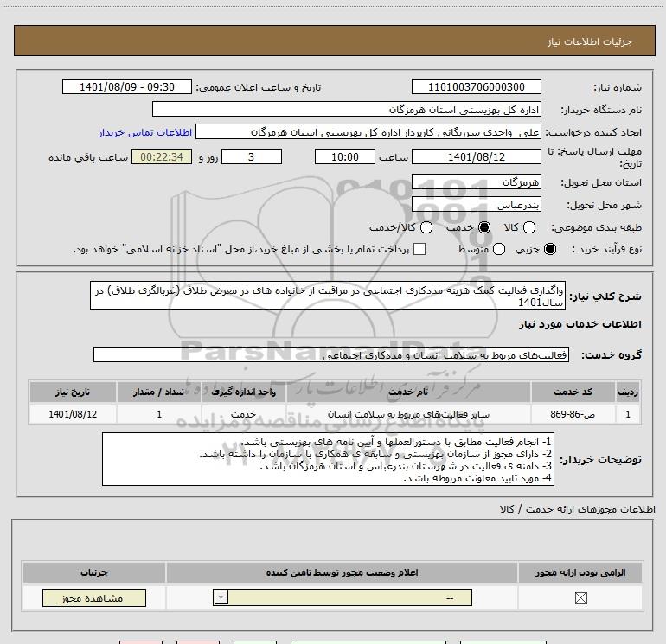Toggle the الزامی بودن ارائه مجوز checkbox
The image size is (666, 644).
click(580, 598)
